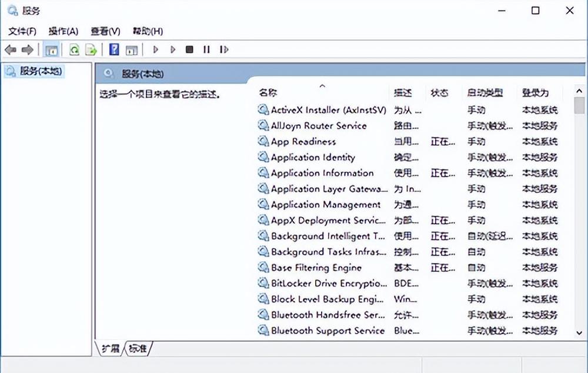Click gear icon beside App Readiness
This screenshot has height=373, width=588.
pos(263,141)
